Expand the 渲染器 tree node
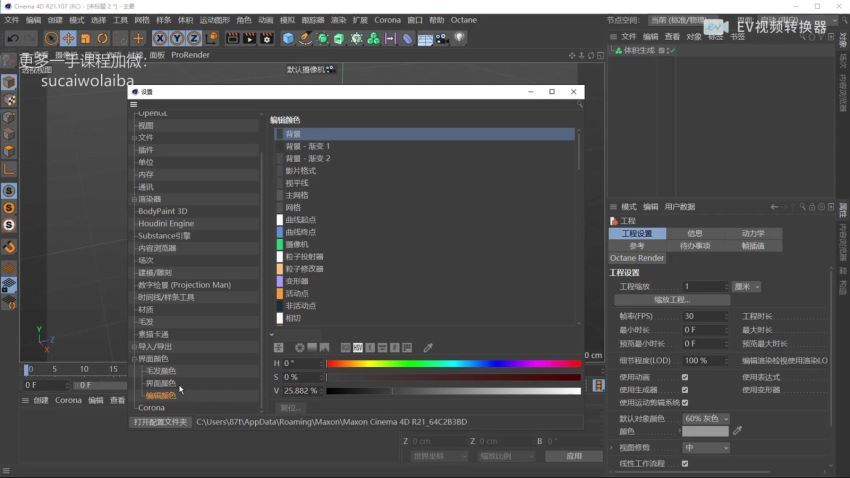The width and height of the screenshot is (850, 478). pos(134,199)
